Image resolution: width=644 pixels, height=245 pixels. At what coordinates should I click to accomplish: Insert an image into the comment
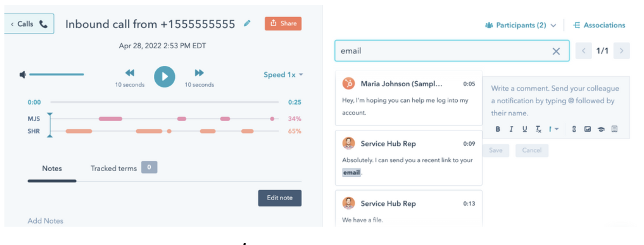(x=587, y=129)
